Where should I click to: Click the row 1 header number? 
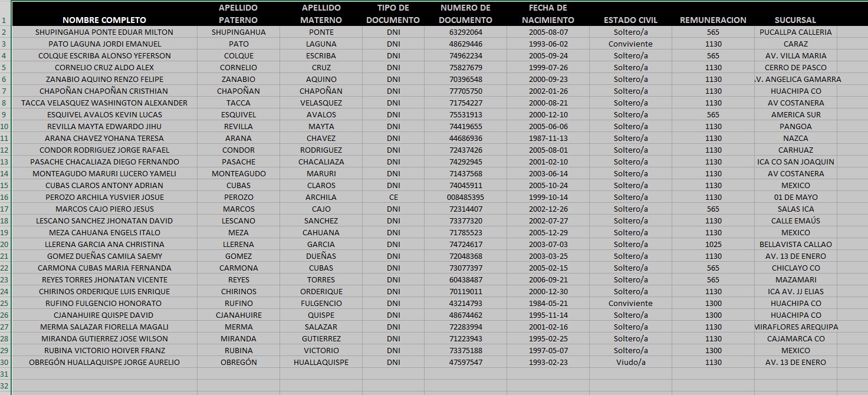point(5,20)
